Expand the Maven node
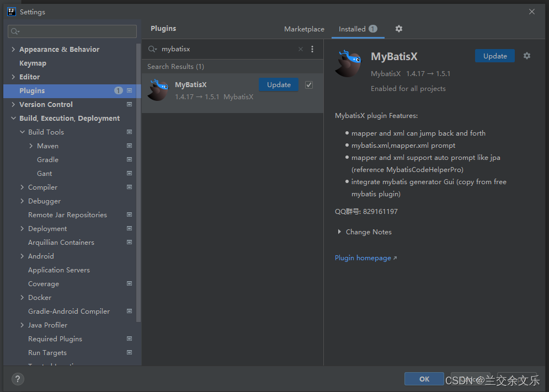The image size is (549, 392). 31,146
